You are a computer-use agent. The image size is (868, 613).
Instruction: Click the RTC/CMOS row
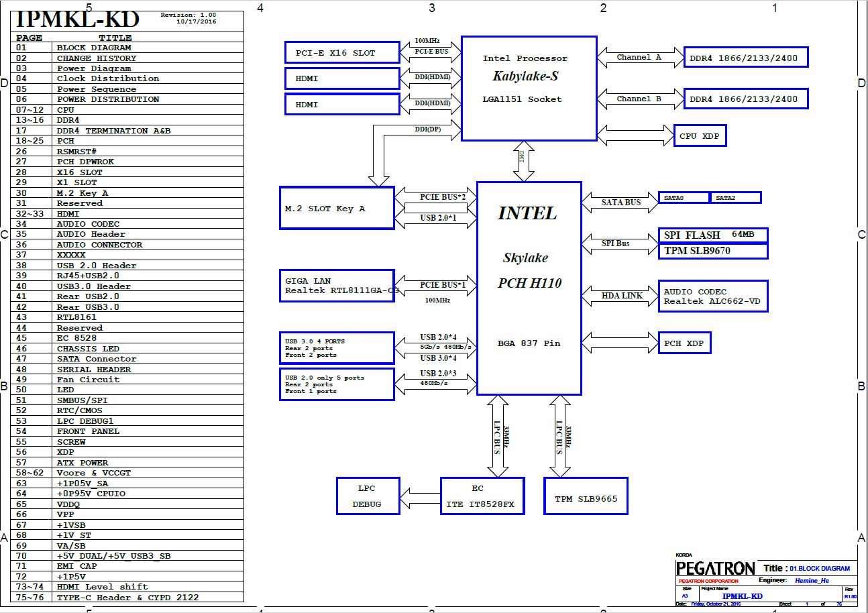[x=127, y=410]
